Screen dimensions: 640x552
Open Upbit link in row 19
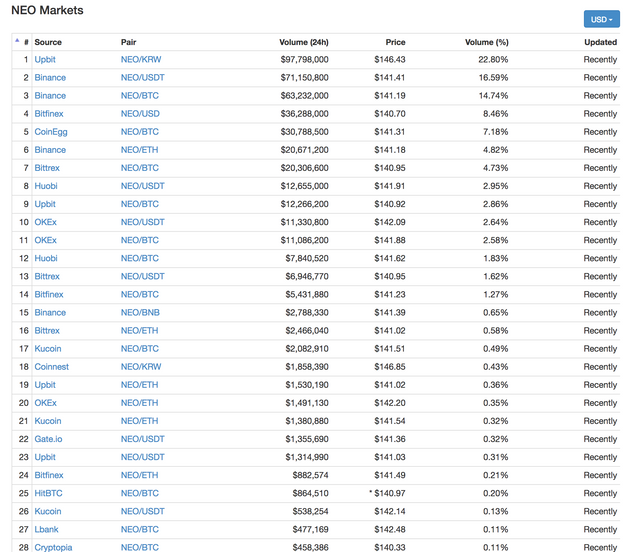click(45, 385)
